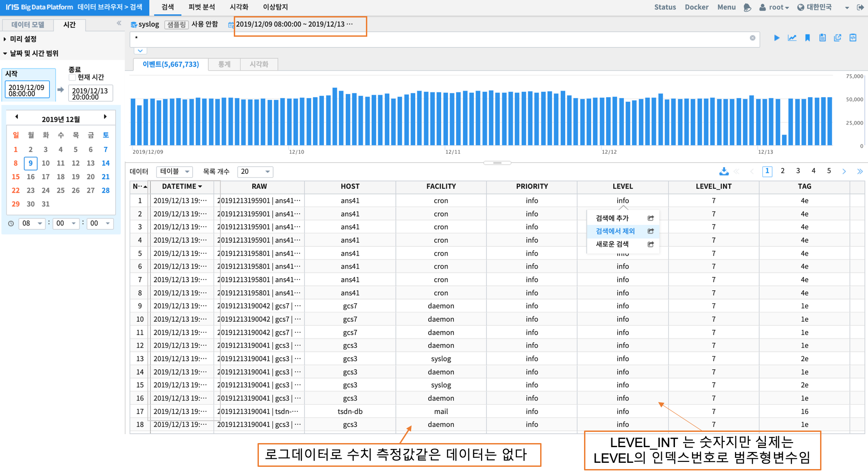Open the minute dropdown
The width and height of the screenshot is (868, 474).
click(x=66, y=223)
